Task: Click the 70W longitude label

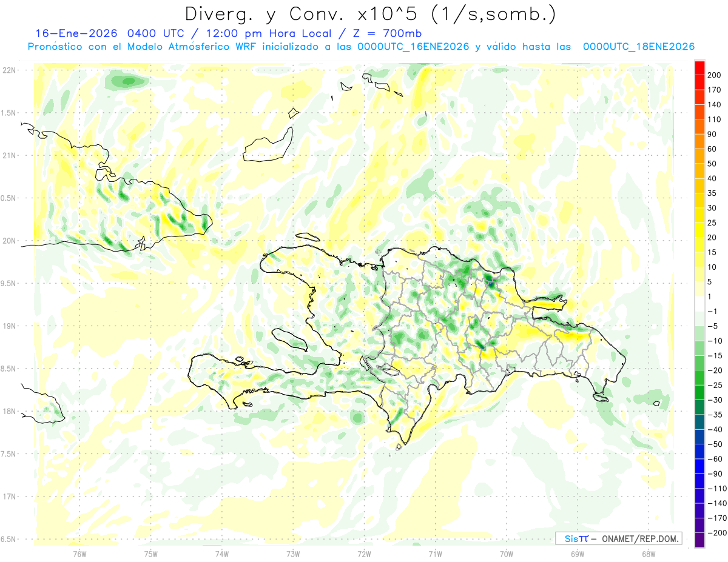Action: pos(506,554)
